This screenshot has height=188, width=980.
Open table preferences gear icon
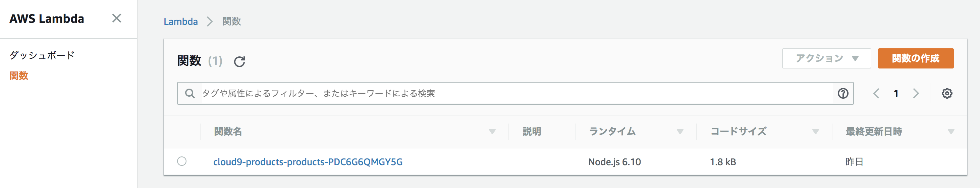947,93
